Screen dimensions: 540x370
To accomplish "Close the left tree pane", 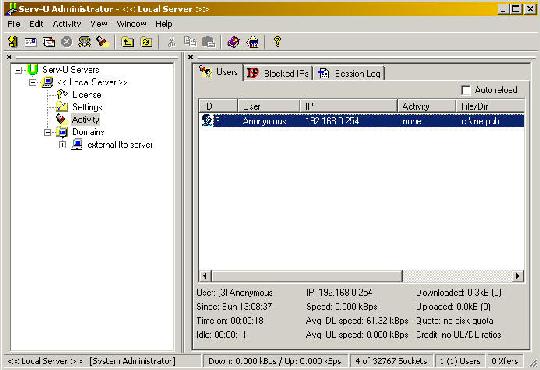I will [x=9, y=57].
